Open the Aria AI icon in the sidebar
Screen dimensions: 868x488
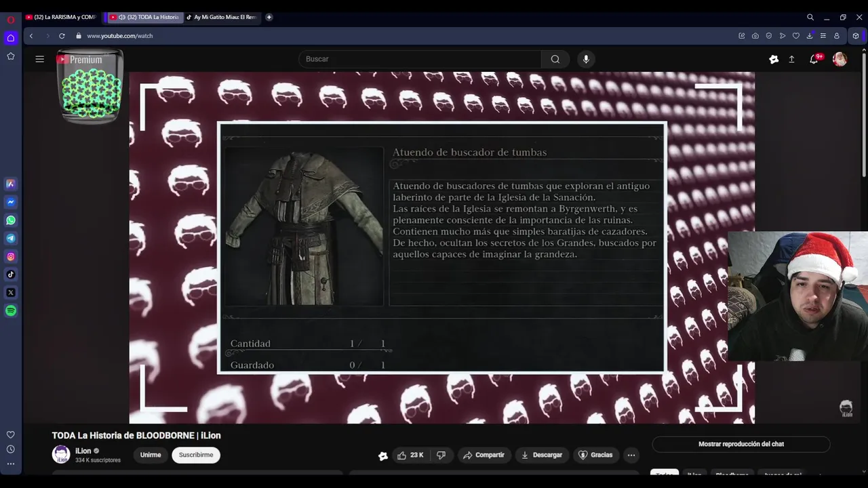11,184
